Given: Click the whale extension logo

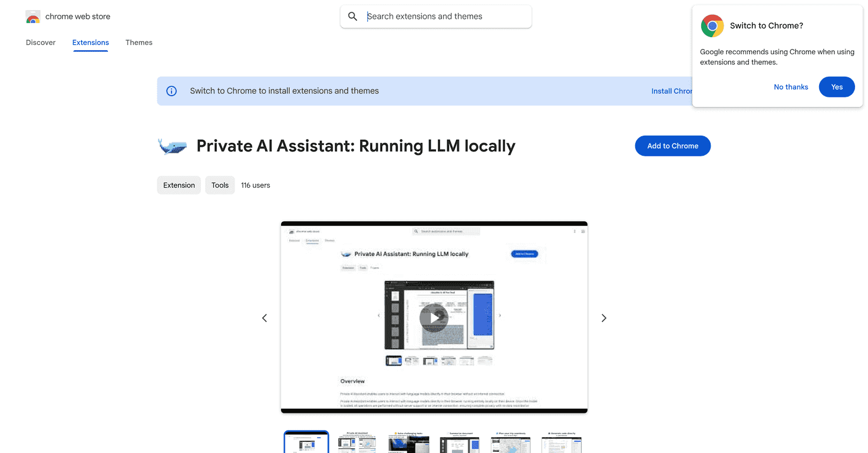Looking at the screenshot, I should pos(171,146).
